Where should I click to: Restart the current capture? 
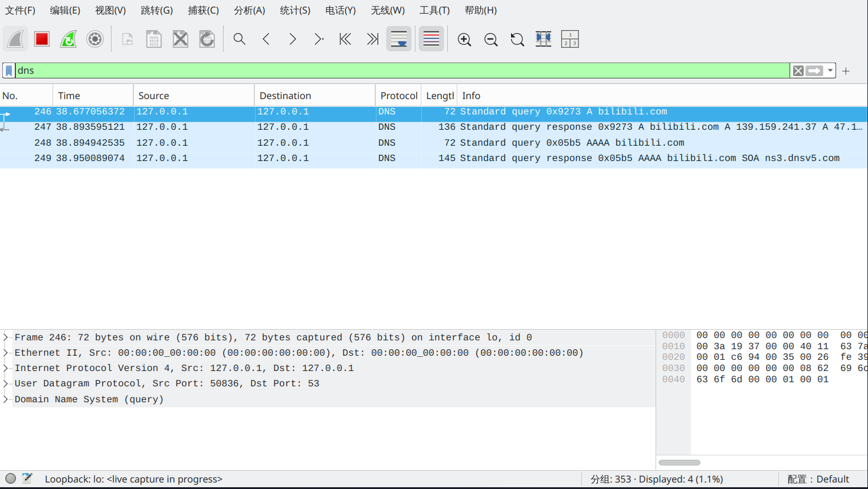68,40
